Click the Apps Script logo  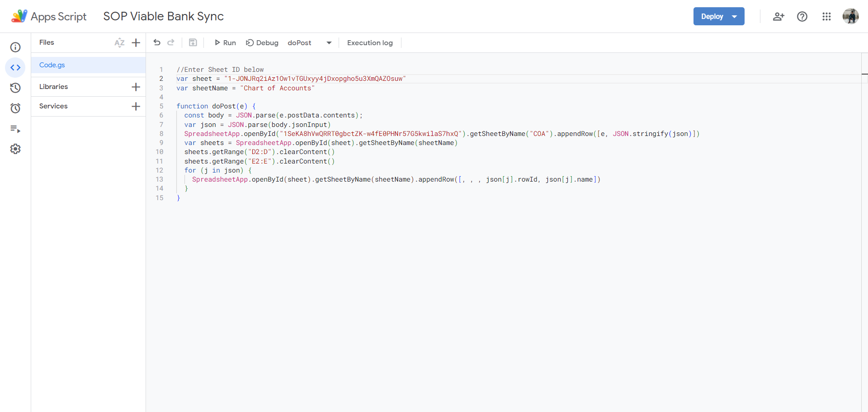[19, 16]
